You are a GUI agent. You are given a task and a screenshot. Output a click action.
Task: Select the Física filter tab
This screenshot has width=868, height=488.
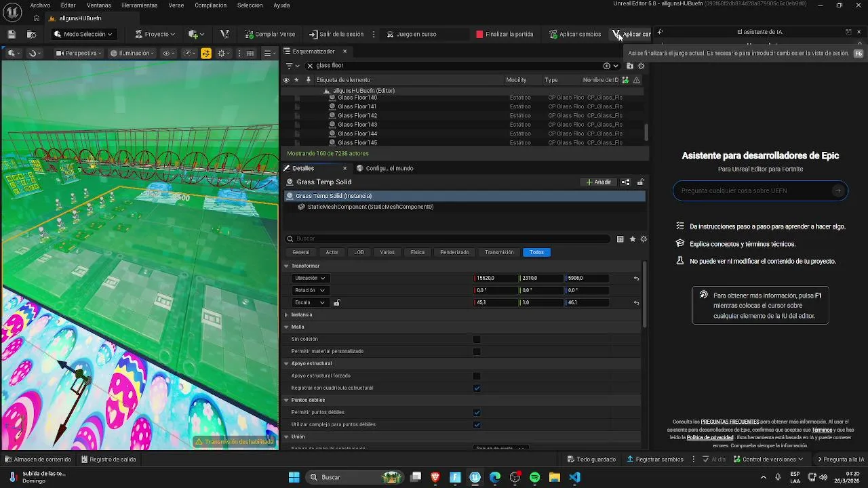417,252
